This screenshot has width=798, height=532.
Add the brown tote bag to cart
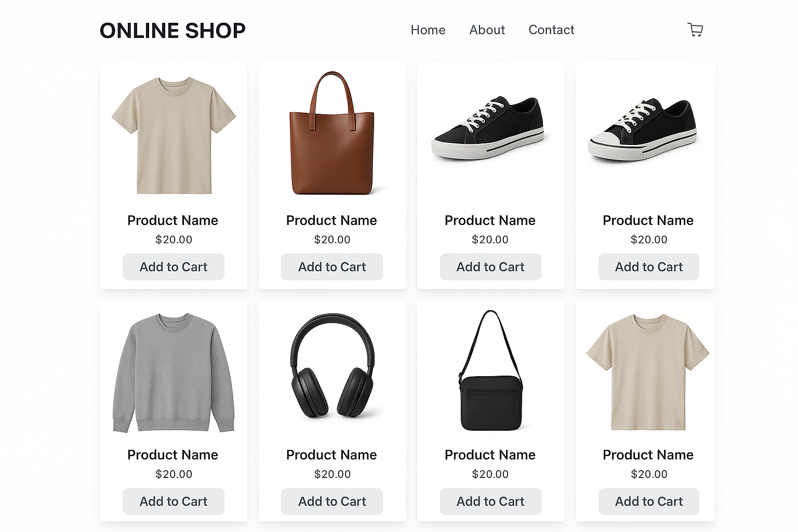[x=332, y=267]
